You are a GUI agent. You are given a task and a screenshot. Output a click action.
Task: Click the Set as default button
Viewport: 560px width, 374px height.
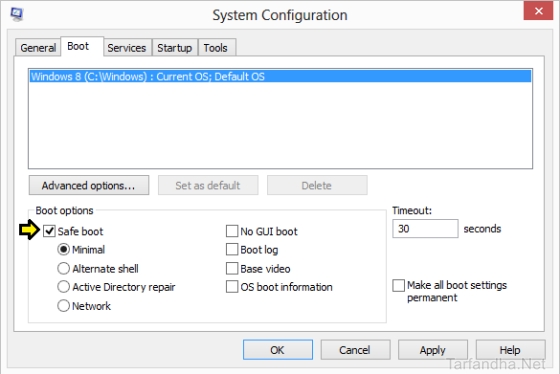(208, 185)
